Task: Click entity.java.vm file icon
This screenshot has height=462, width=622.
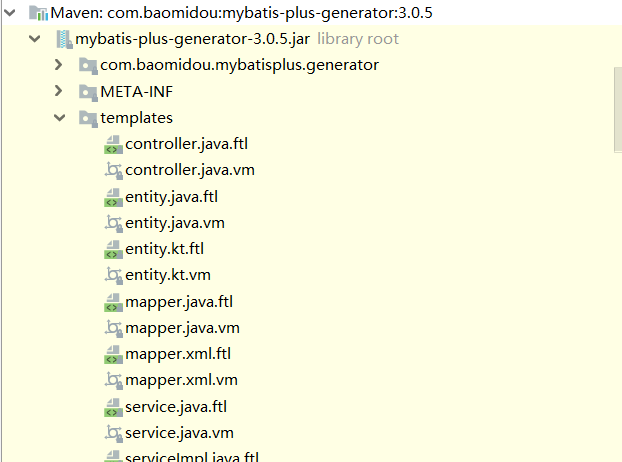Action: click(x=113, y=223)
